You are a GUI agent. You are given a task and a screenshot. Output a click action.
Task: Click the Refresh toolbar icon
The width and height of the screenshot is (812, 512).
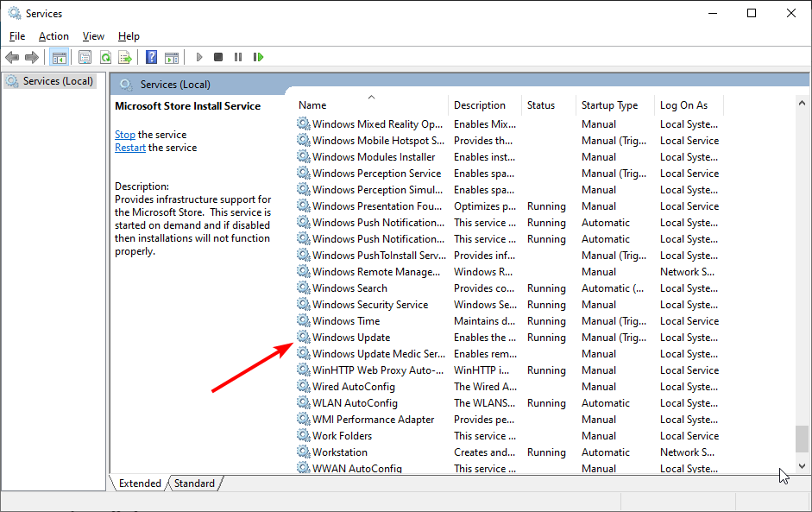[x=105, y=57]
